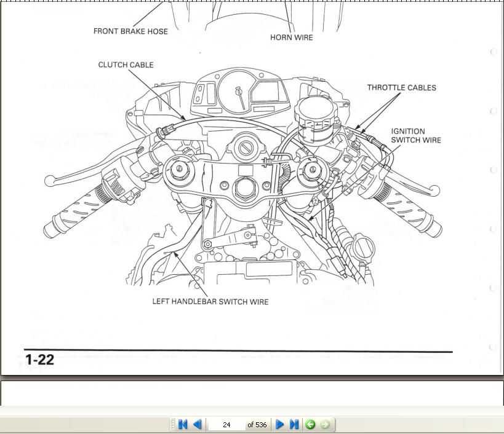Click the last page navigation icon
Image resolution: width=504 pixels, height=434 pixels.
pyautogui.click(x=293, y=424)
